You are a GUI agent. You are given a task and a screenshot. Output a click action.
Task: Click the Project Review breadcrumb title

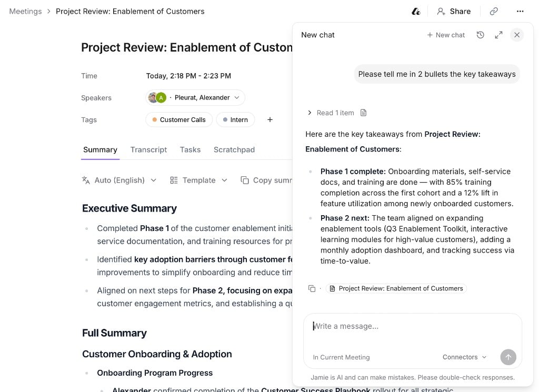(130, 12)
